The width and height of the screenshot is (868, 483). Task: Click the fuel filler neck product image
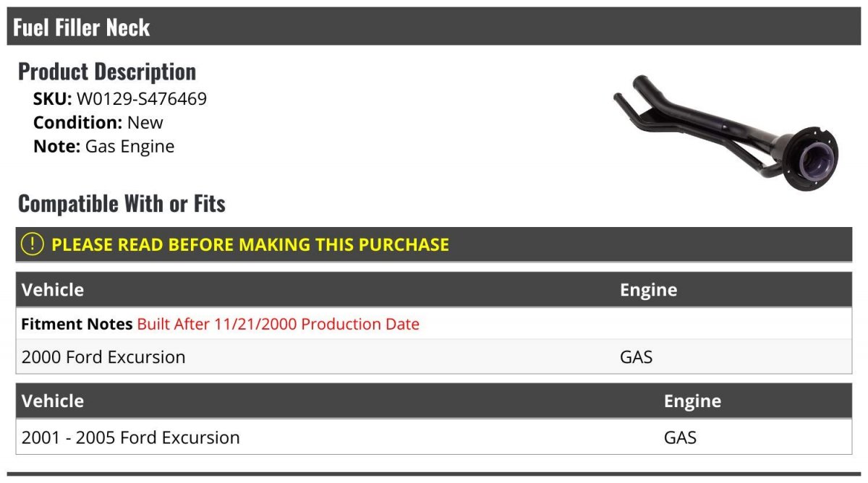point(726,135)
